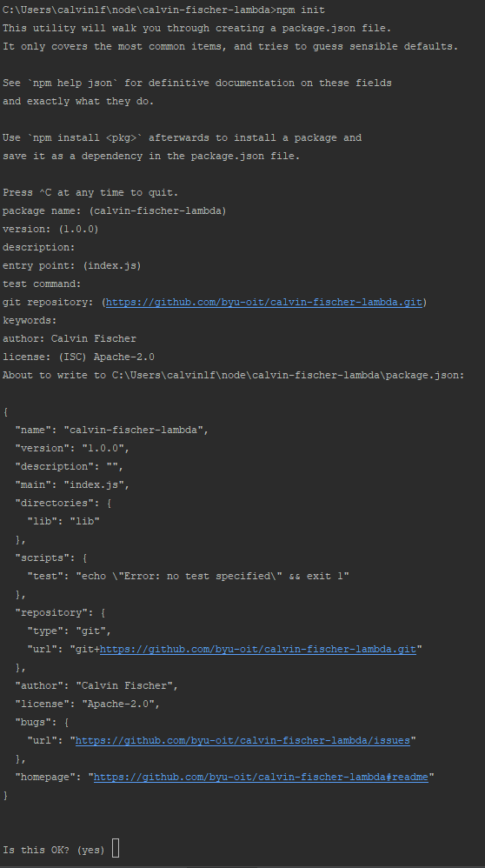Open the homepage #readme link
The width and height of the screenshot is (485, 868).
[x=261, y=777]
